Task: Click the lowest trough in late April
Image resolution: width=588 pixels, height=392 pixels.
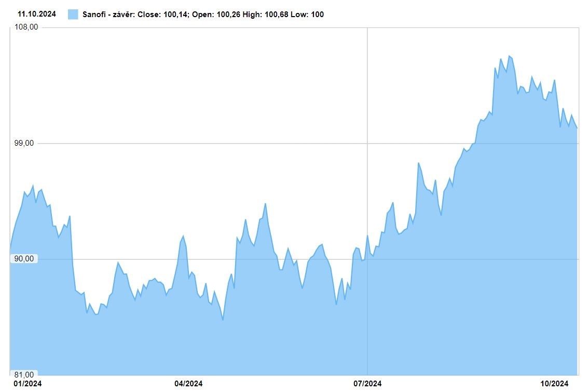Action: click(223, 320)
